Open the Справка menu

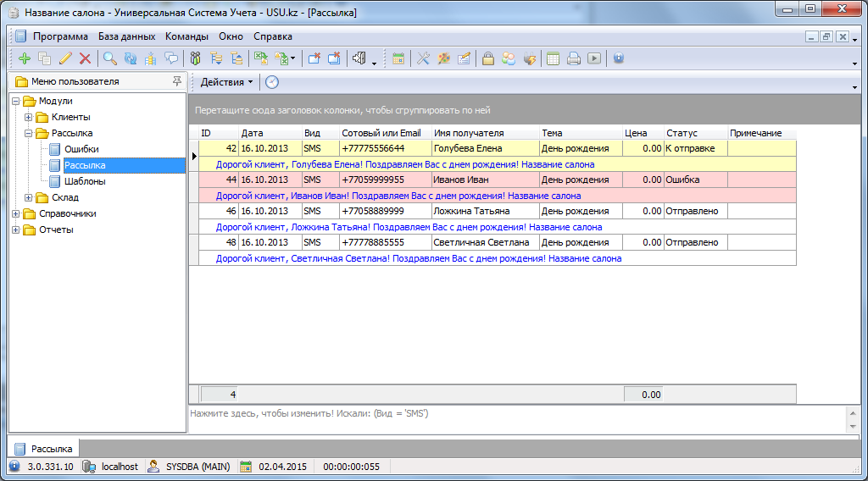273,36
